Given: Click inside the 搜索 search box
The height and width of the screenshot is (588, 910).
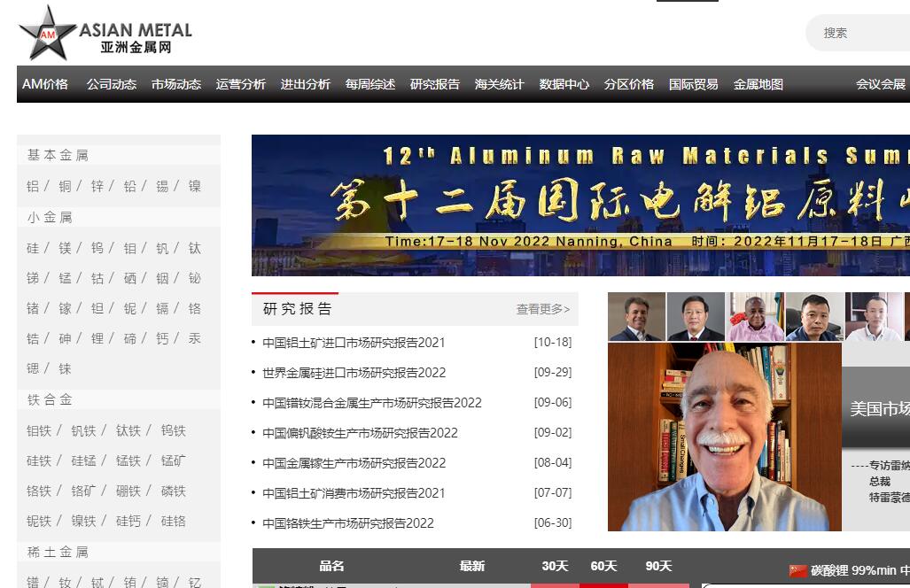Looking at the screenshot, I should (x=859, y=33).
